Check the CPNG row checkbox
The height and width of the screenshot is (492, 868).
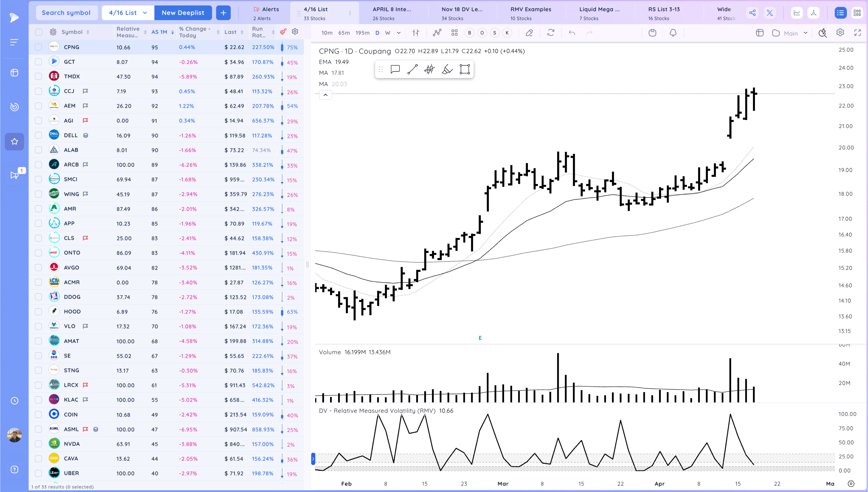point(39,47)
